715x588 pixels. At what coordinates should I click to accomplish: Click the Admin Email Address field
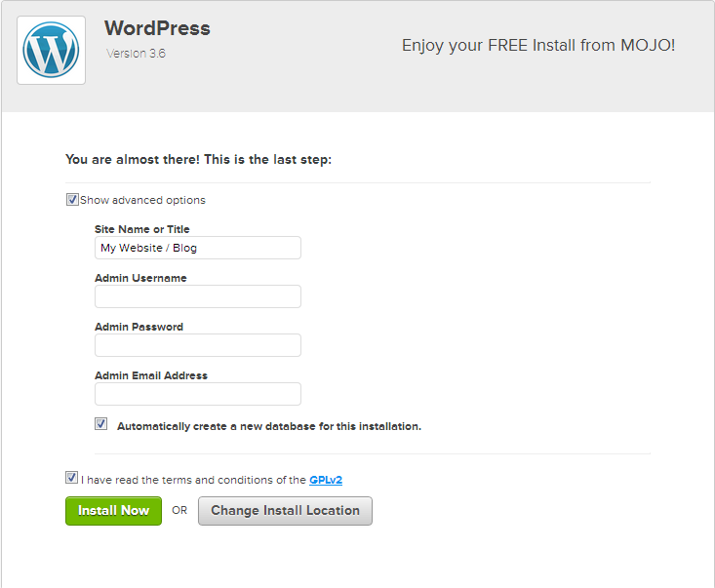tap(198, 394)
